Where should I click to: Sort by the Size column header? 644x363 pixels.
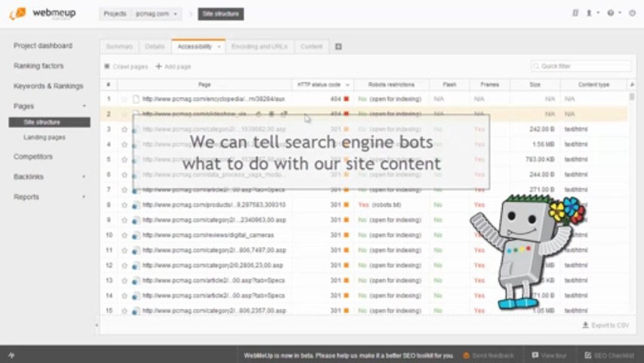[x=535, y=85]
